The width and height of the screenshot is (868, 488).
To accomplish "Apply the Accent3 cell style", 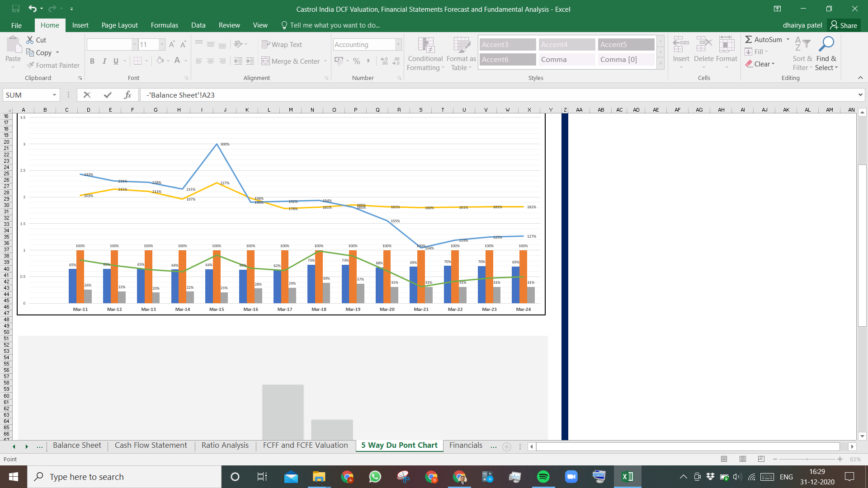I will tap(507, 44).
